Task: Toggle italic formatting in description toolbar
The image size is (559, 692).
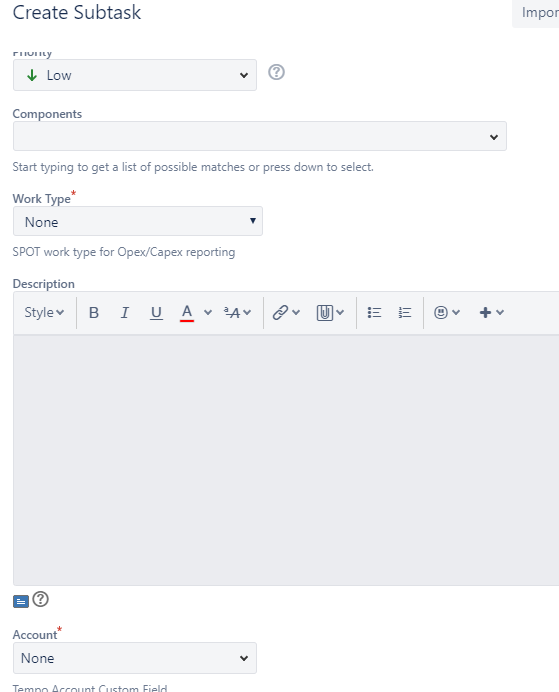Action: [125, 312]
